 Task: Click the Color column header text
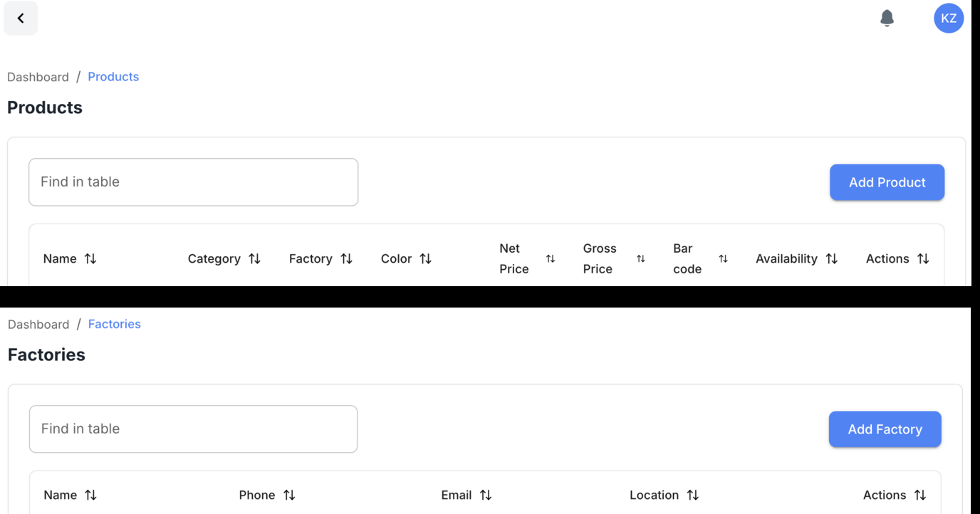click(x=396, y=258)
